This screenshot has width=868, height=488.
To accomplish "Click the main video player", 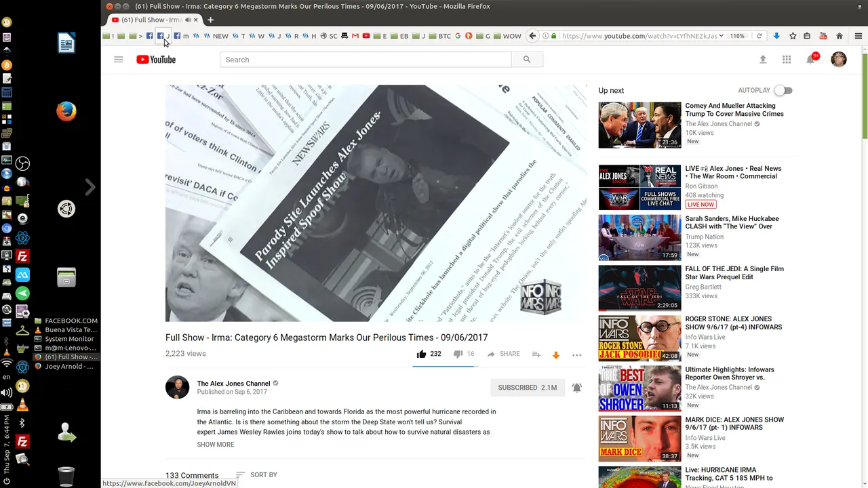I will [x=376, y=203].
